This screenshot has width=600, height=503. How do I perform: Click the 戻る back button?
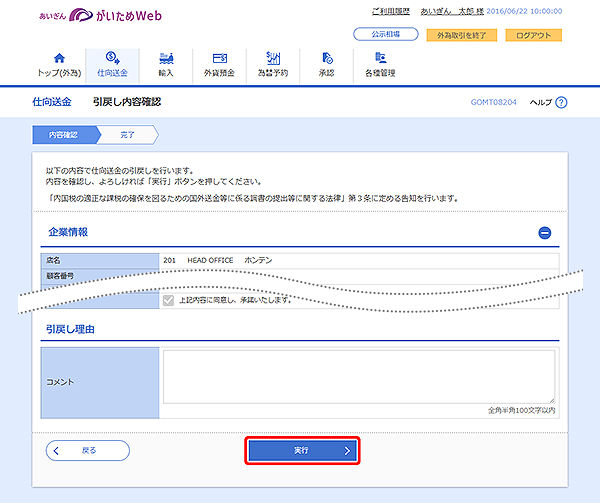tap(88, 450)
